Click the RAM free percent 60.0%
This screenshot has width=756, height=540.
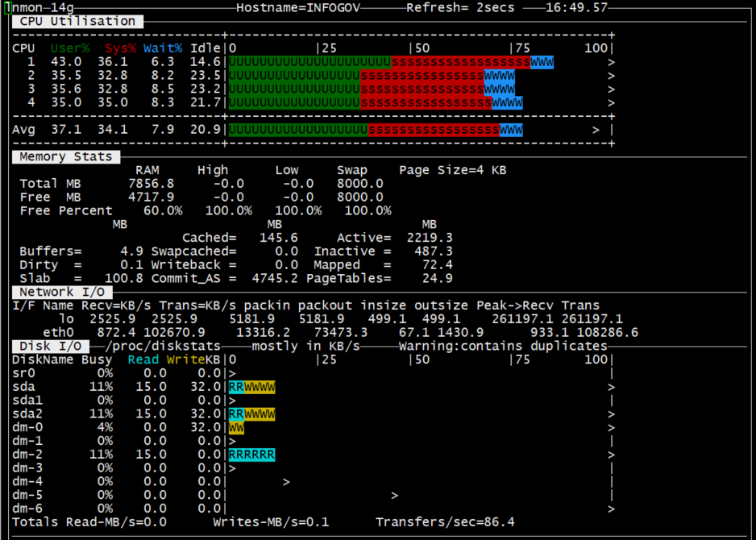point(163,210)
